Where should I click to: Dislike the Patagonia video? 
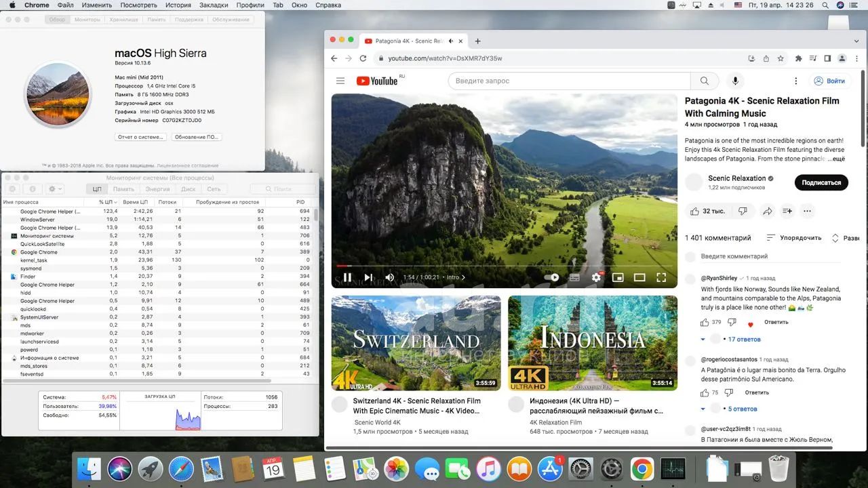point(743,211)
